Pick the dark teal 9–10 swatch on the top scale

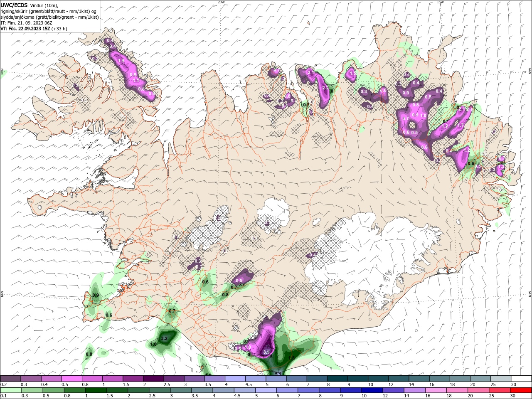(357, 379)
